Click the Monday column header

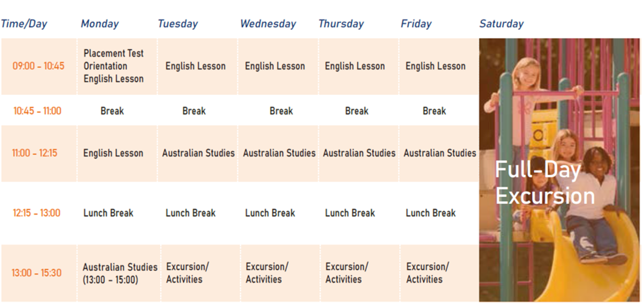click(100, 24)
